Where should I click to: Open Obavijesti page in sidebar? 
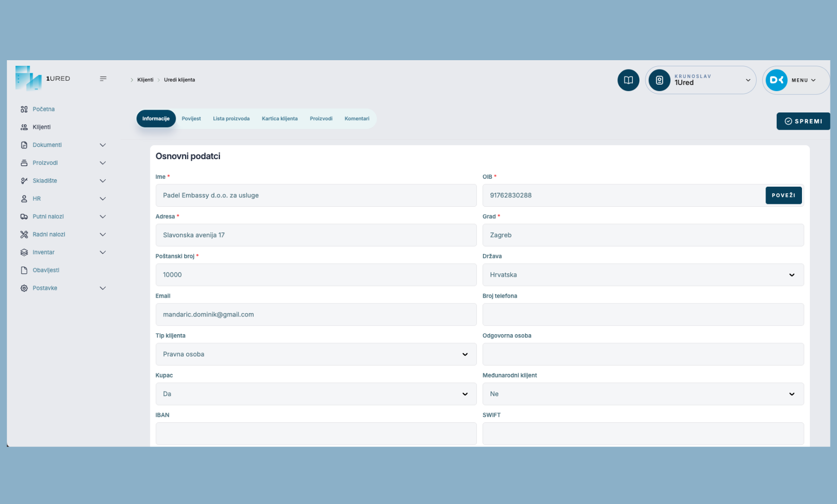(46, 270)
